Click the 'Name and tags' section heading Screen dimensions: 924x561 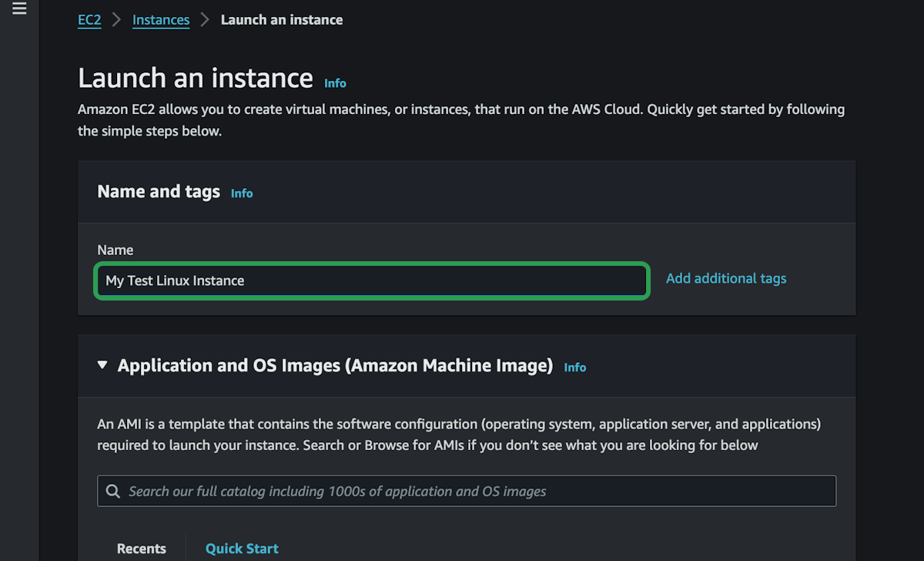click(159, 192)
